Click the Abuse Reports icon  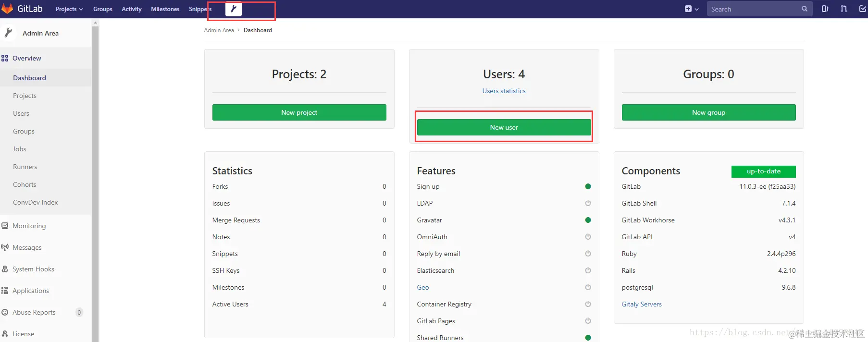point(5,312)
